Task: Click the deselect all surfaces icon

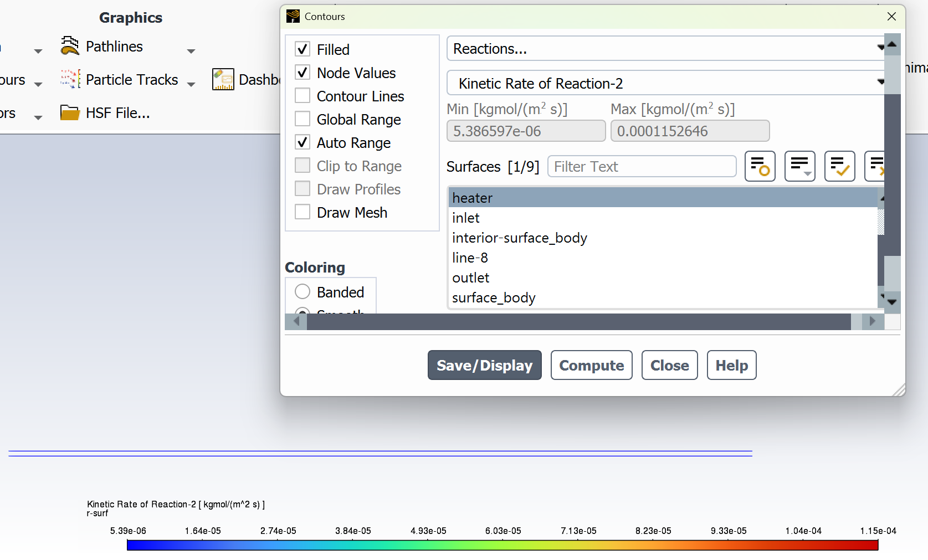Action: (875, 166)
